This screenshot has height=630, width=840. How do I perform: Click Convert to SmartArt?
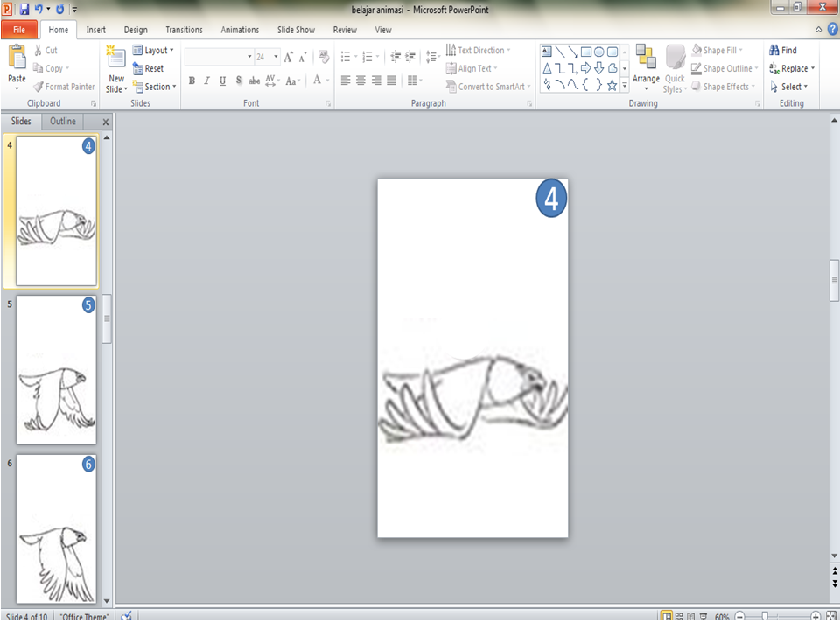coord(488,87)
